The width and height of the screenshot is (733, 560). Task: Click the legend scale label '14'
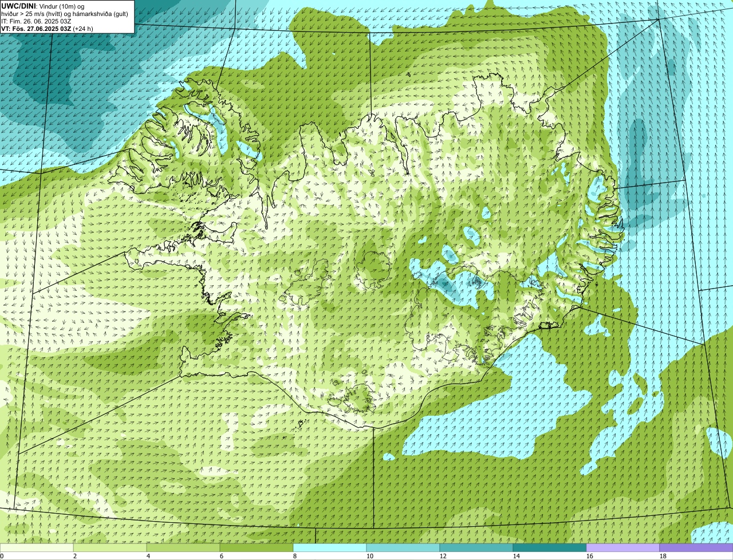517,556
